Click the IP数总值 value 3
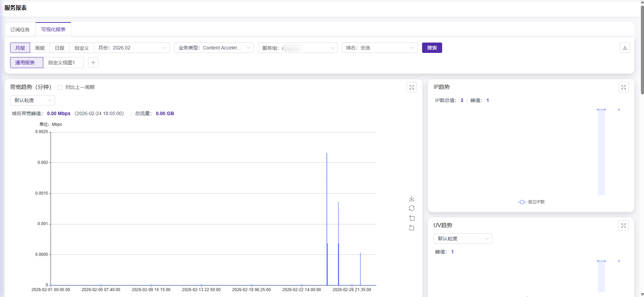Image resolution: width=644 pixels, height=297 pixels. 462,100
